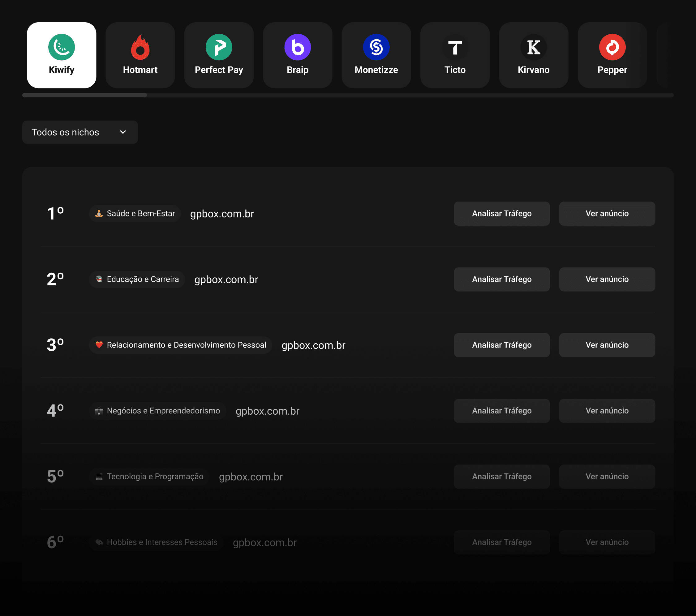Pick the Braip purple icon
696x616 pixels.
297,47
